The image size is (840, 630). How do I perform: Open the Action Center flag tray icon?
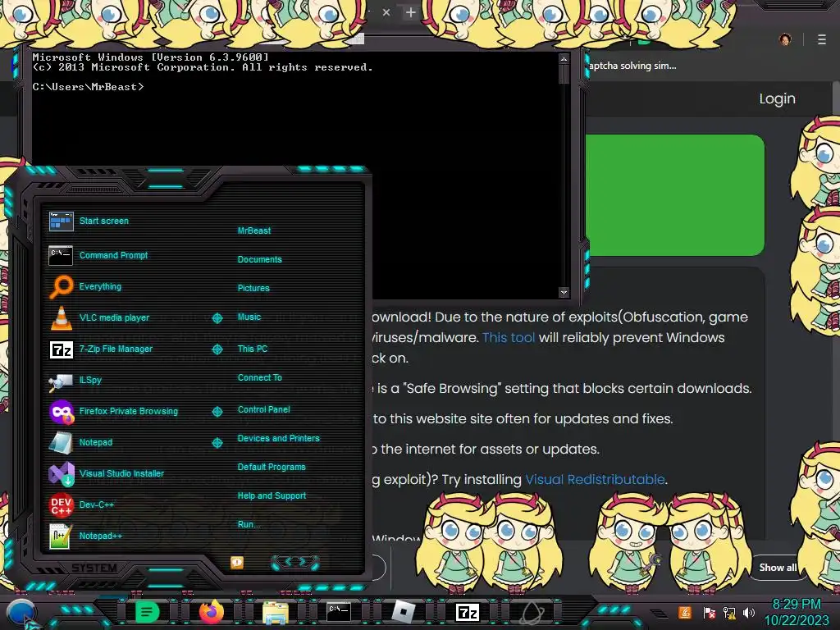click(710, 613)
